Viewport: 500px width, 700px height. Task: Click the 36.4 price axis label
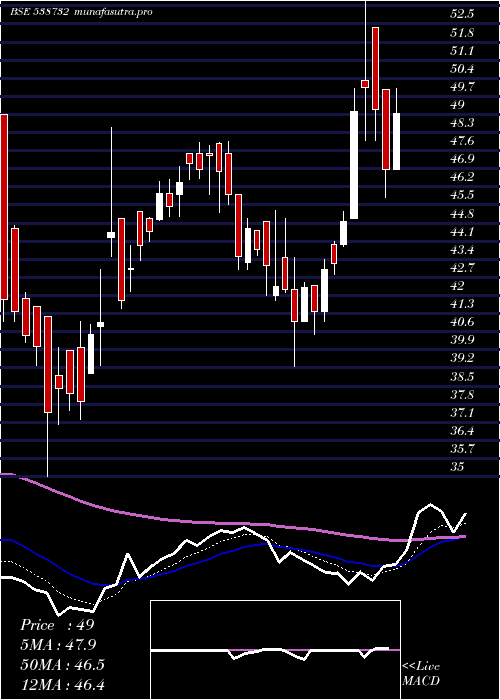coord(462,431)
